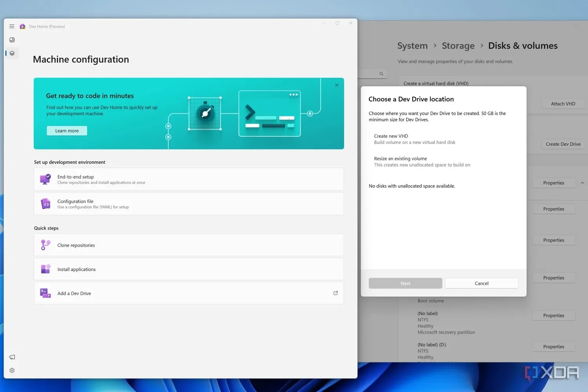The height and width of the screenshot is (392, 588).
Task: Click the Dev Home app logo icon
Action: (x=22, y=26)
